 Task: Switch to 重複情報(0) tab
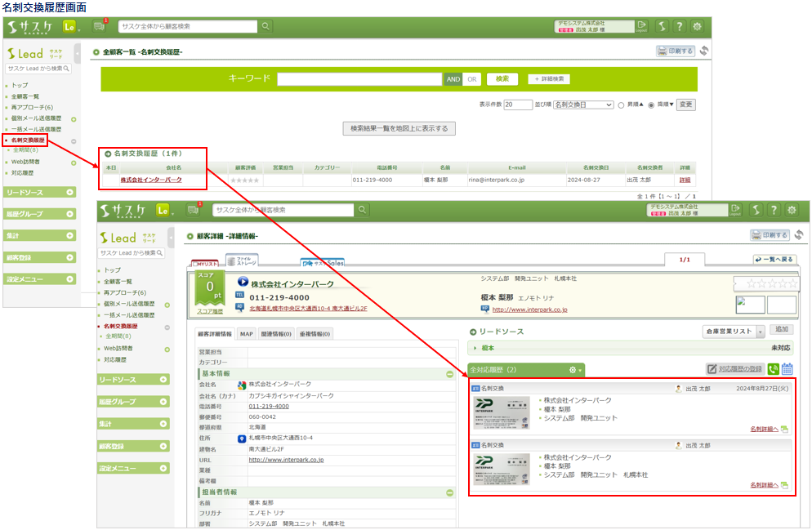pos(315,334)
